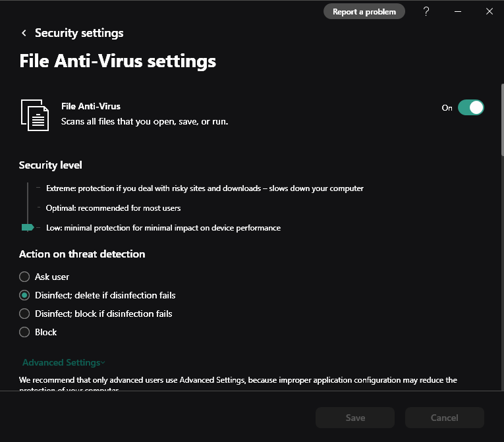The image size is (504, 442).
Task: Click the Report a problem button
Action: pyautogui.click(x=364, y=11)
